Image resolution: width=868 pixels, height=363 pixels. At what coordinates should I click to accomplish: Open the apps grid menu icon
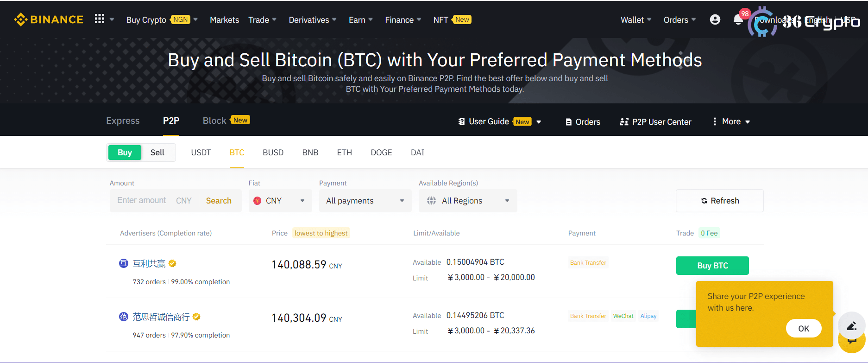coord(100,19)
